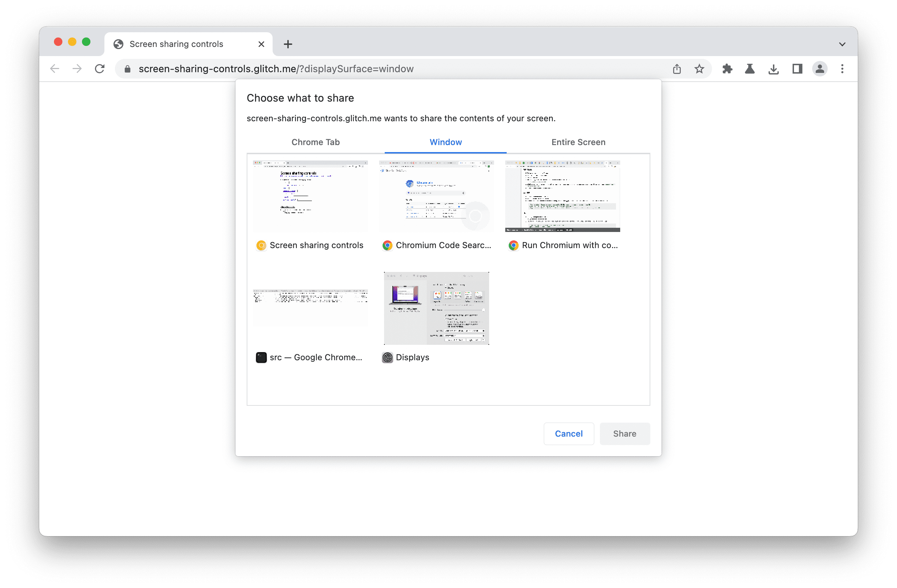Click the bookmark star icon
The width and height of the screenshot is (897, 588).
pos(698,68)
